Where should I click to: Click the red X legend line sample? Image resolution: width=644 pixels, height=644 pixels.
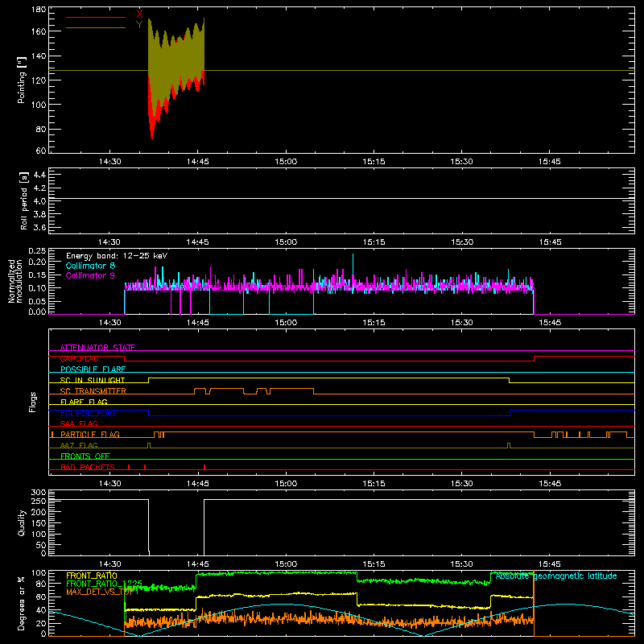click(x=96, y=17)
